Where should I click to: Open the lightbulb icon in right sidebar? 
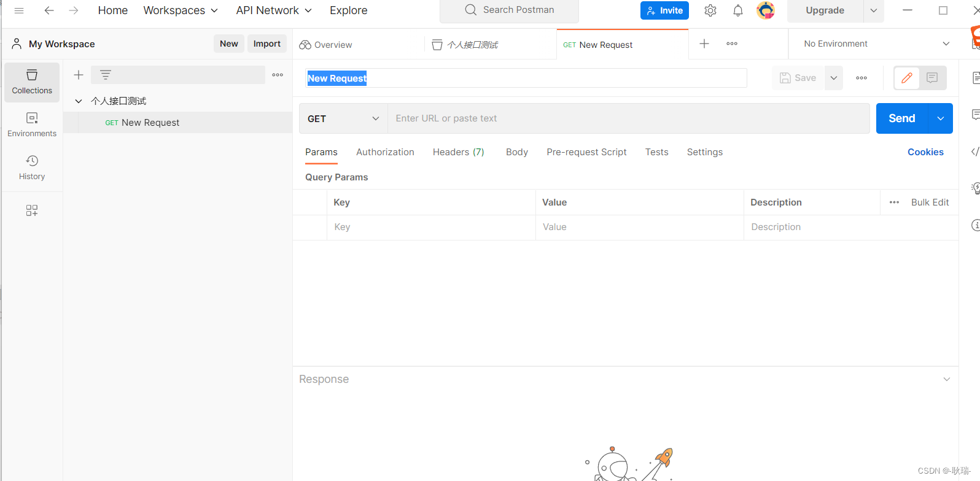pyautogui.click(x=975, y=188)
